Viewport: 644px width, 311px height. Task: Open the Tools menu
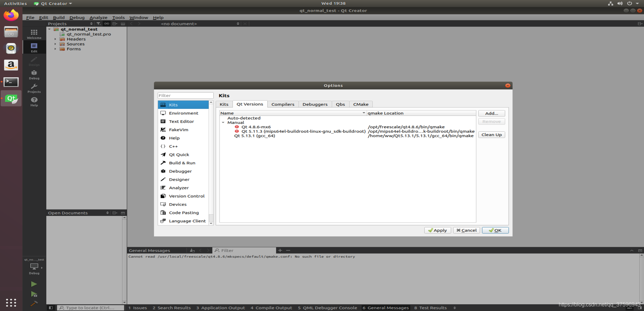[x=118, y=17]
